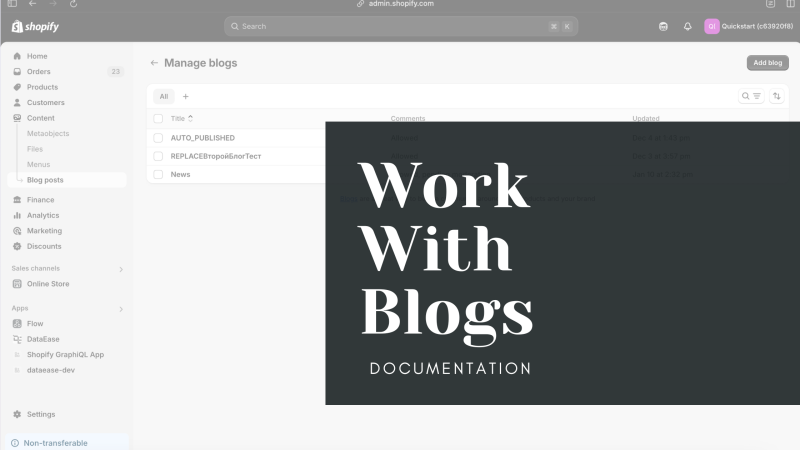The image size is (800, 450).
Task: Open the notifications bell icon
Action: [x=687, y=27]
